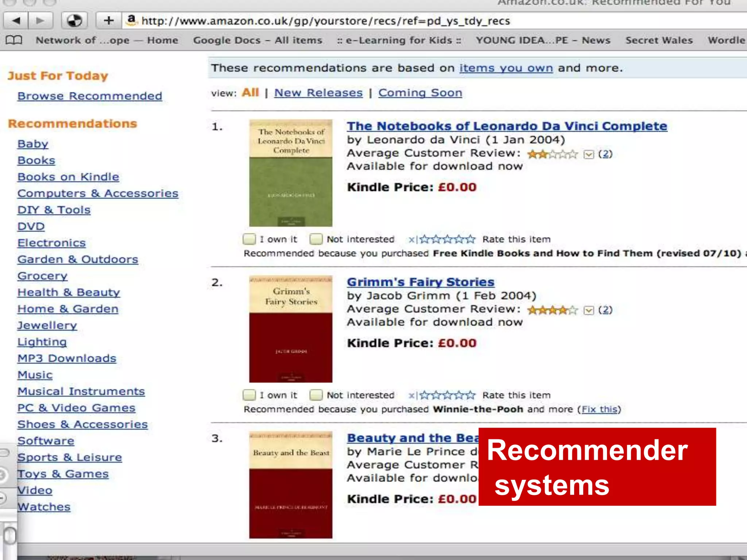Open the e-Learning for Kids bookmark
Image resolution: width=747 pixels, height=560 pixels.
[x=399, y=40]
